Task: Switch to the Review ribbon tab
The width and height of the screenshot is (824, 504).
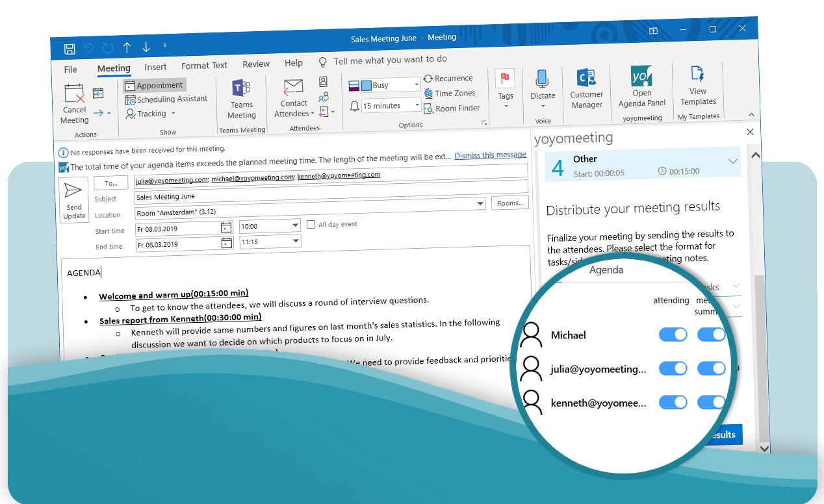Action: pyautogui.click(x=256, y=64)
